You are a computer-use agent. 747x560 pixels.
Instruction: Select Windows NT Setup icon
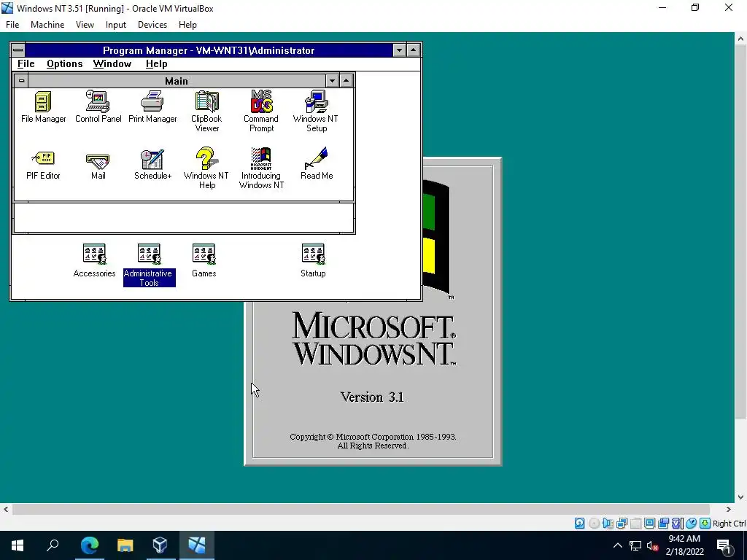pos(316,112)
